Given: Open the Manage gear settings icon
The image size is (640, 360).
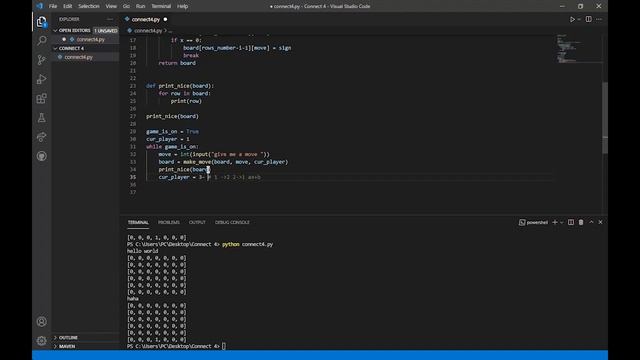Looking at the screenshot, I should 41,340.
